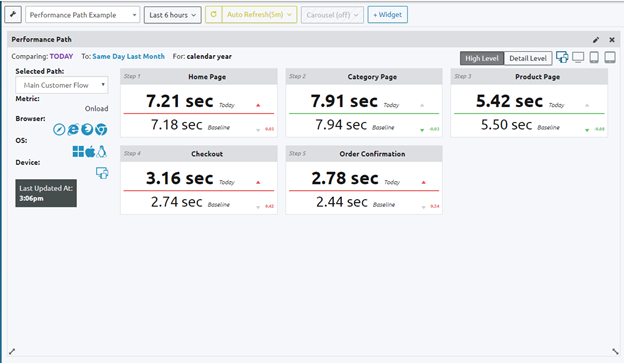The height and width of the screenshot is (363, 624).
Task: Click the 7.91 sec Category Page value
Action: tap(344, 101)
